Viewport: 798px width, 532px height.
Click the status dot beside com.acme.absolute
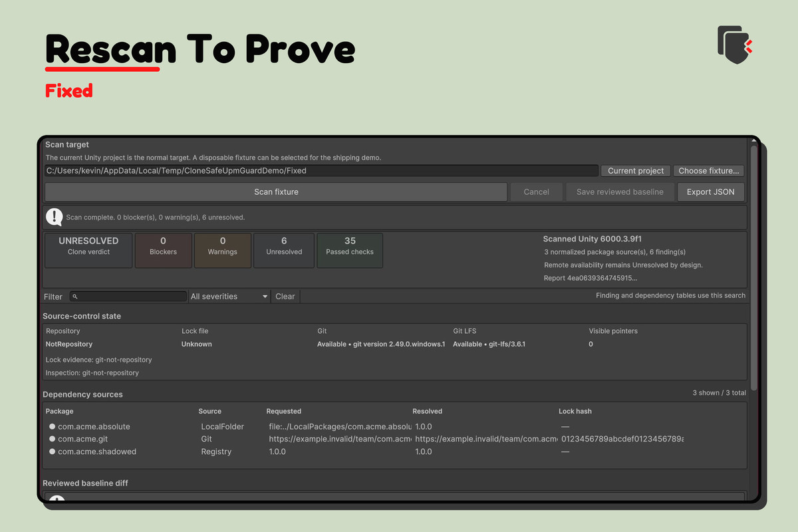pyautogui.click(x=52, y=427)
